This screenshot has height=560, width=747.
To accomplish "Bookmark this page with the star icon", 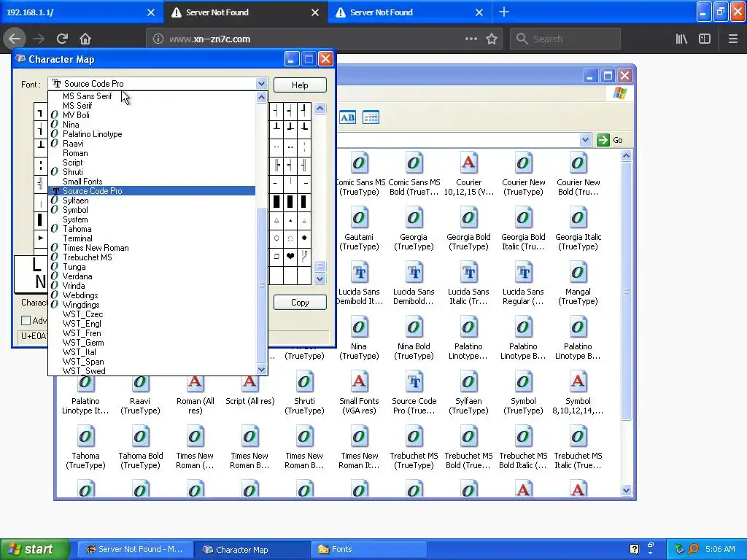I will click(492, 39).
